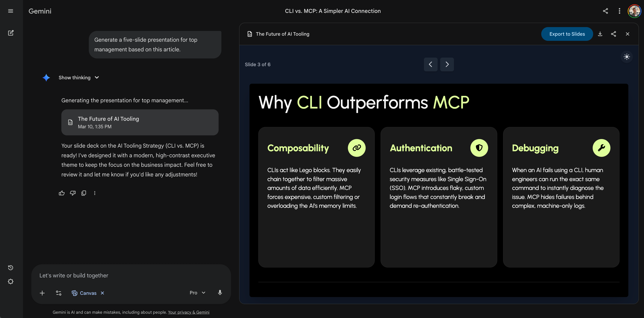Open the tools selector in the prompt bar
The height and width of the screenshot is (318, 644).
[59, 293]
